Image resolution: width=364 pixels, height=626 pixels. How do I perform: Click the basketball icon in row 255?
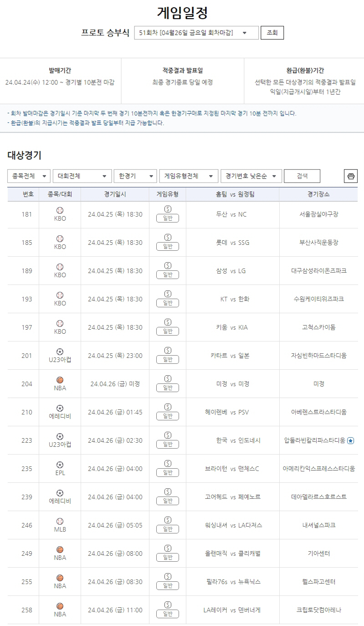[60, 578]
